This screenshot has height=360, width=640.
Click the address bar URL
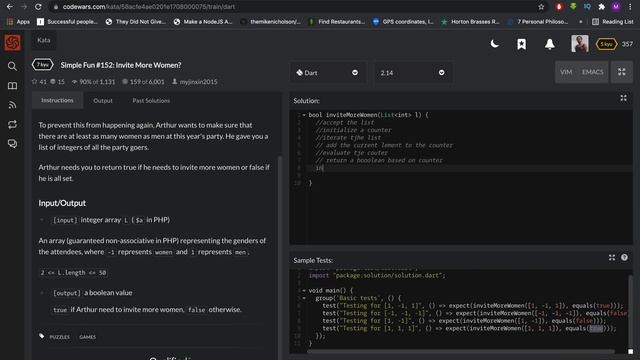click(x=149, y=7)
